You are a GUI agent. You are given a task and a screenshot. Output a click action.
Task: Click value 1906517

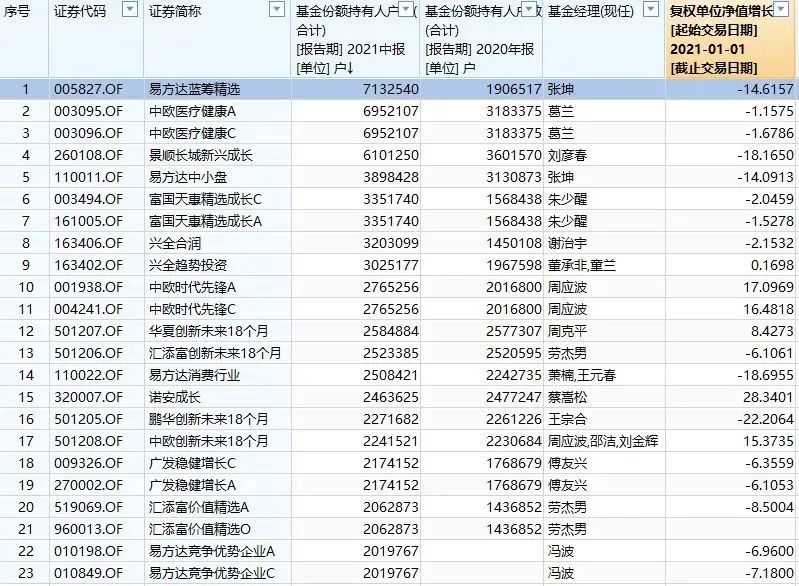click(x=514, y=89)
